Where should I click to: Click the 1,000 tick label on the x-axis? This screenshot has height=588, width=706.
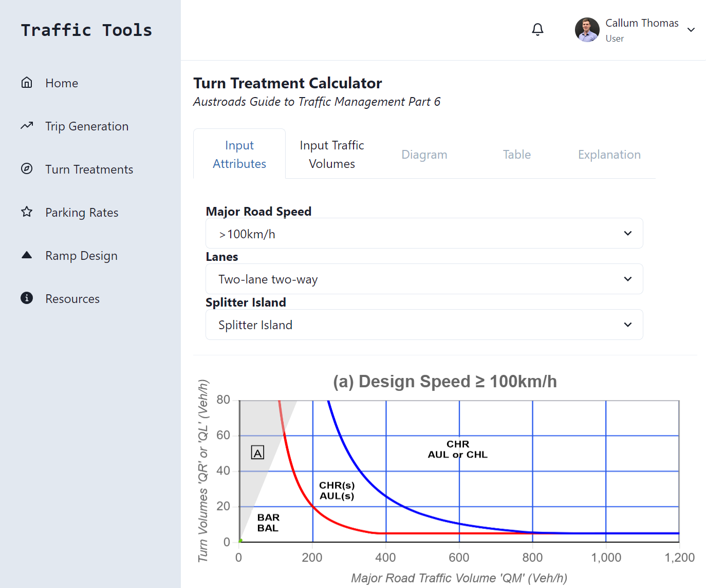coord(606,558)
